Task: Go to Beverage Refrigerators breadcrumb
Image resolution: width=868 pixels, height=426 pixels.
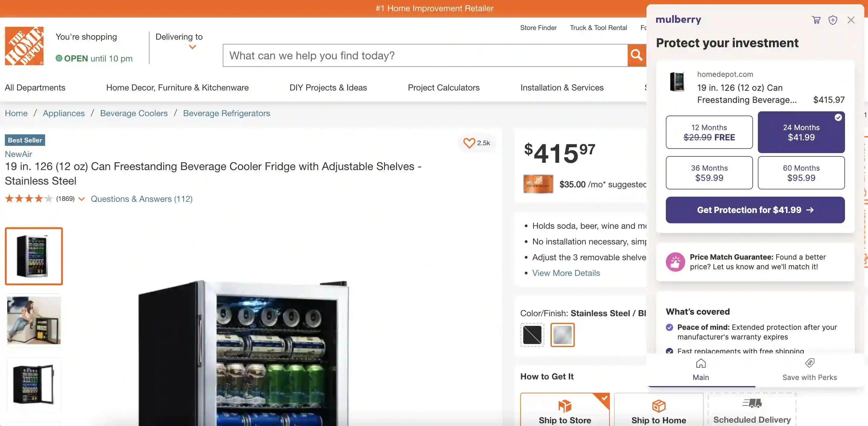Action: [226, 113]
